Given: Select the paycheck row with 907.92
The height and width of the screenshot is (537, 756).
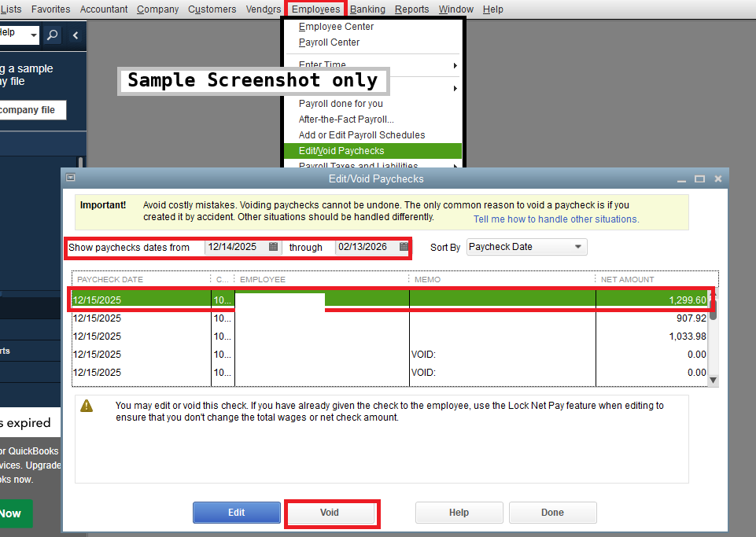Looking at the screenshot, I should coord(389,318).
